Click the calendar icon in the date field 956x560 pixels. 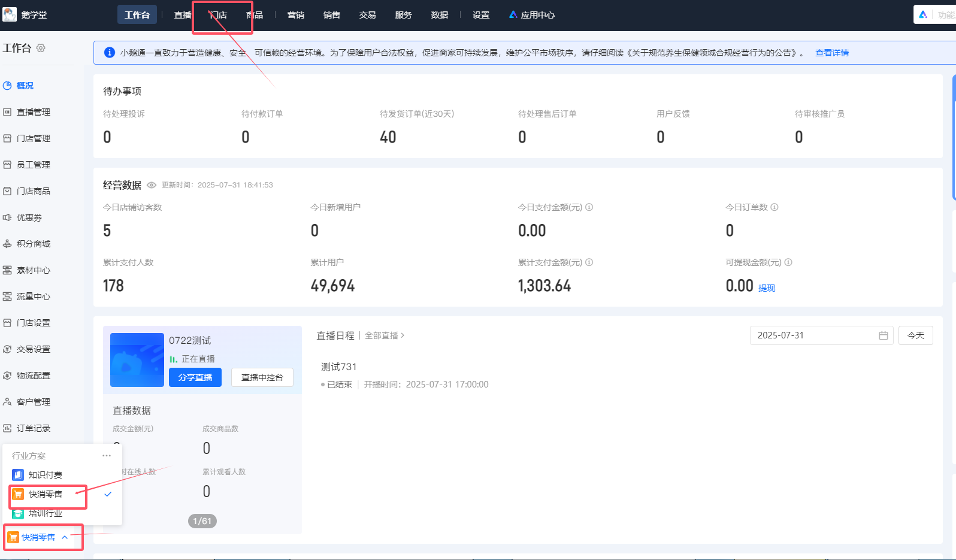883,335
